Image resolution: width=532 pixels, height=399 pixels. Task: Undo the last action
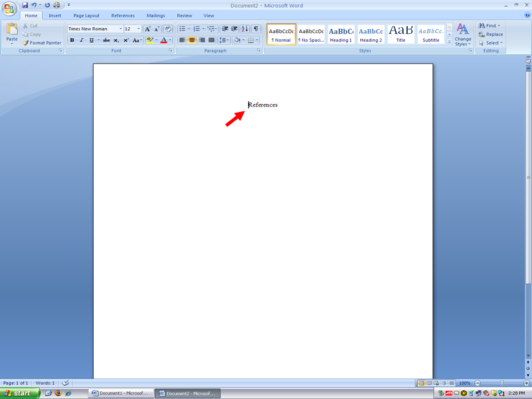(x=34, y=5)
